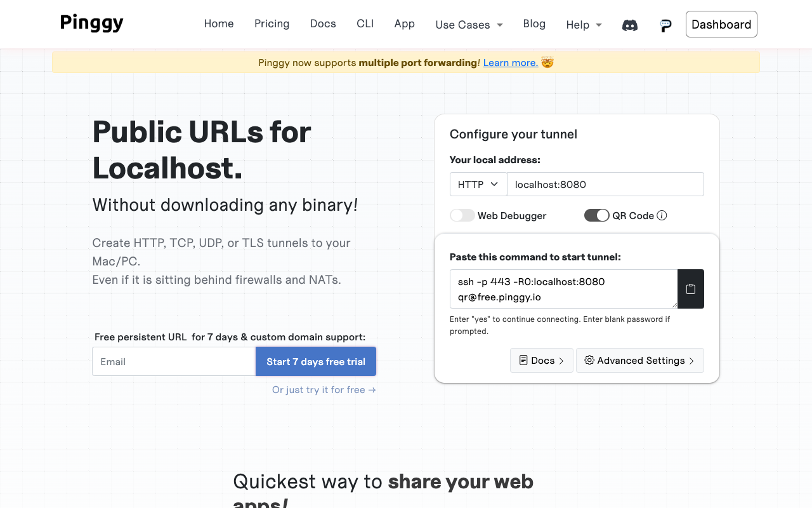Expand the Use Cases menu
This screenshot has height=508, width=812.
tap(469, 25)
